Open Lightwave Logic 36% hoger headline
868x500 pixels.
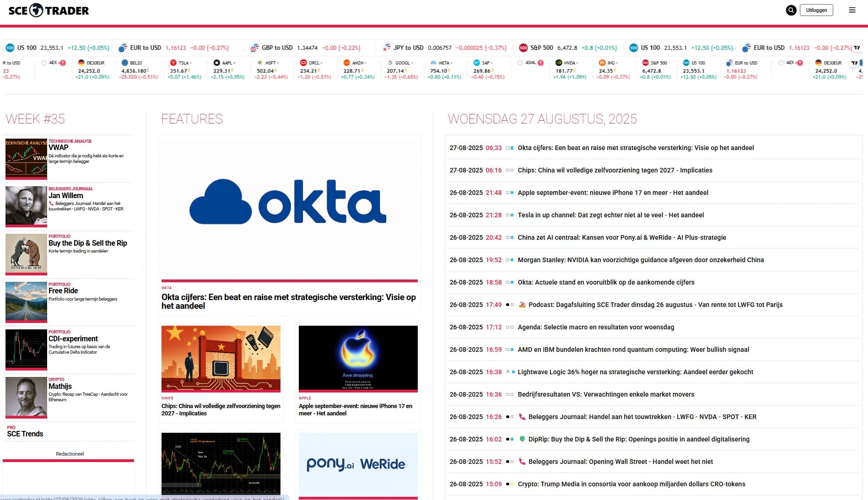point(636,372)
